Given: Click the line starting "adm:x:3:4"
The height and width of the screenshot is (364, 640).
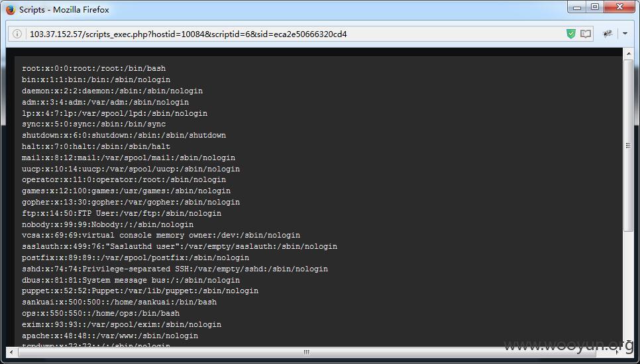Looking at the screenshot, I should (105, 102).
